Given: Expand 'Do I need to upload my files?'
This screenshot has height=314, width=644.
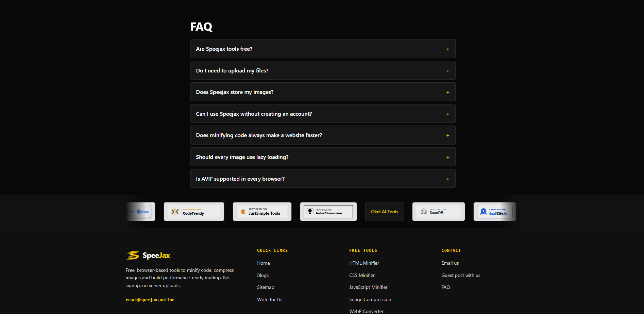Looking at the screenshot, I should click(x=323, y=70).
